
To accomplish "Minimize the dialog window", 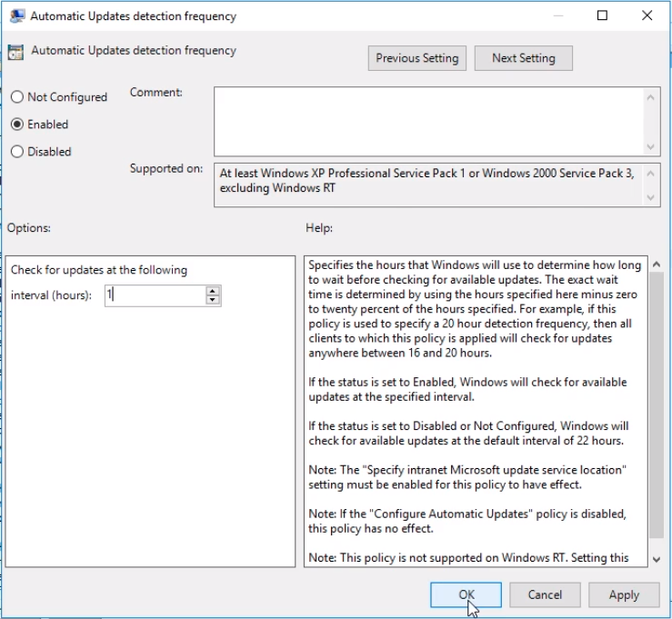I will (x=558, y=15).
